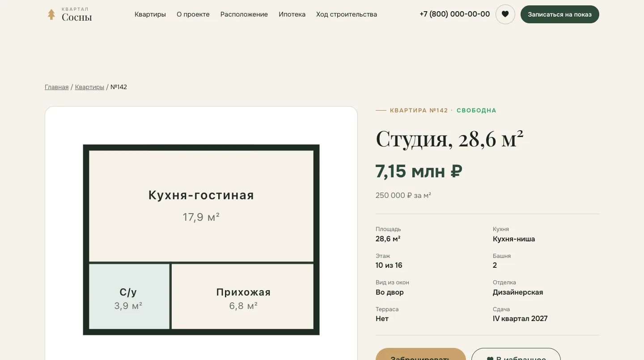Follow the Главная breadcrumb link
Viewport: 644px width, 360px height.
point(57,87)
